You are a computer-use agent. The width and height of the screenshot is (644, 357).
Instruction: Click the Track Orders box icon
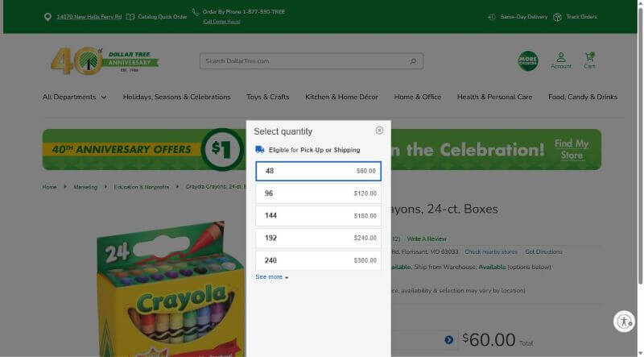(557, 17)
